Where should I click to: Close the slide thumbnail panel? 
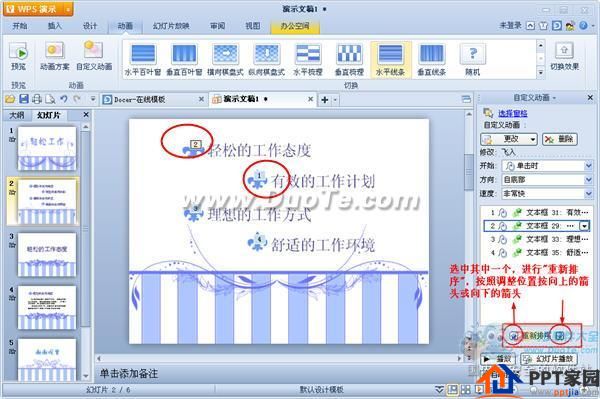[86, 115]
